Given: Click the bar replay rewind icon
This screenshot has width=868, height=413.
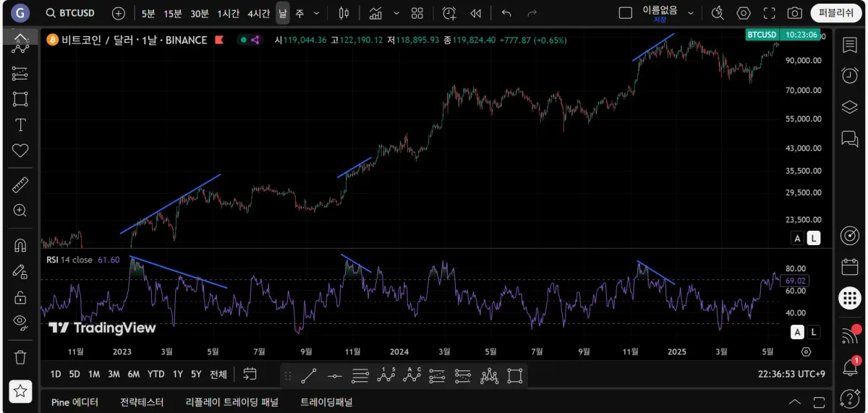Looking at the screenshot, I should tap(475, 13).
